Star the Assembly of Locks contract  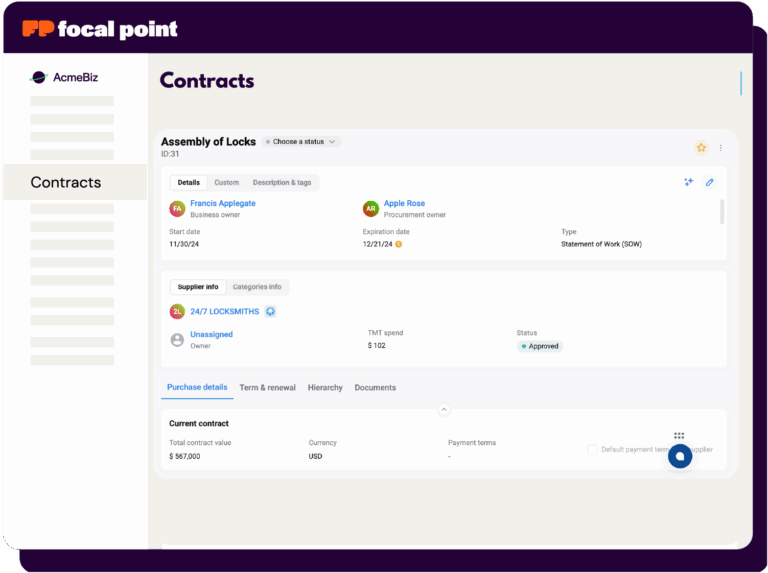pyautogui.click(x=701, y=148)
